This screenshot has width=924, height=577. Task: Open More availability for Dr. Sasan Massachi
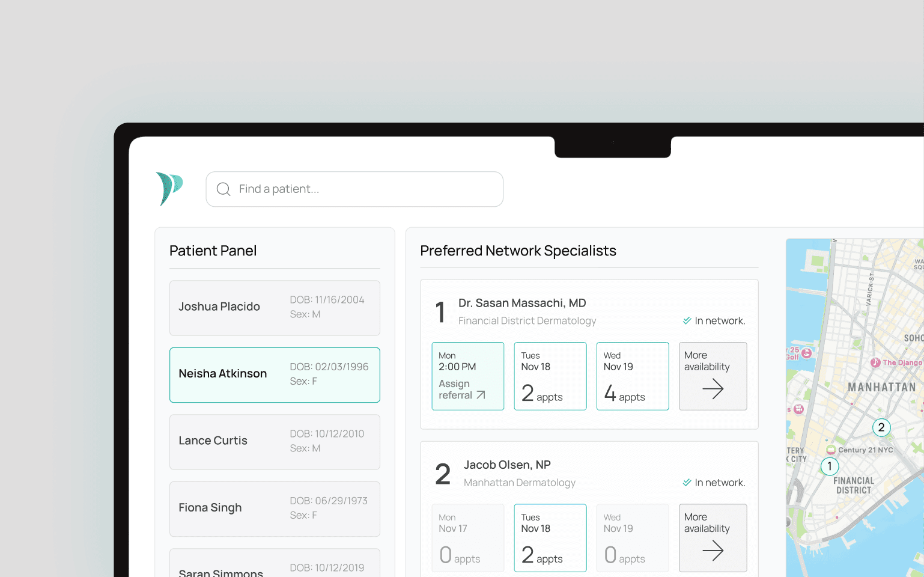(x=713, y=376)
